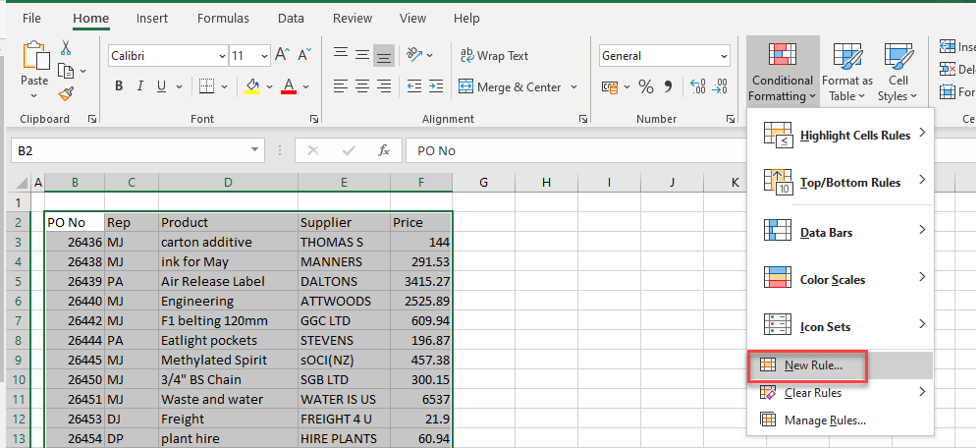The height and width of the screenshot is (448, 980).
Task: Click the Increase Font Size icon
Action: pos(282,56)
